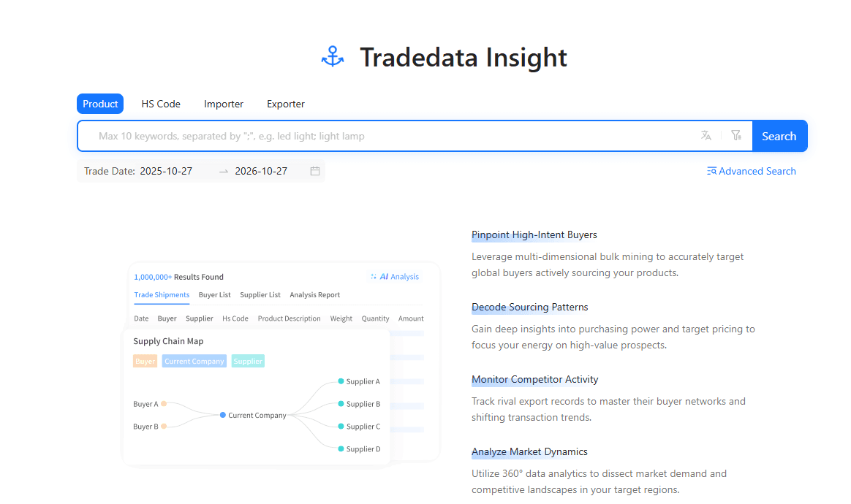
Task: Select the start date 2025-10-27 field
Action: tap(166, 172)
